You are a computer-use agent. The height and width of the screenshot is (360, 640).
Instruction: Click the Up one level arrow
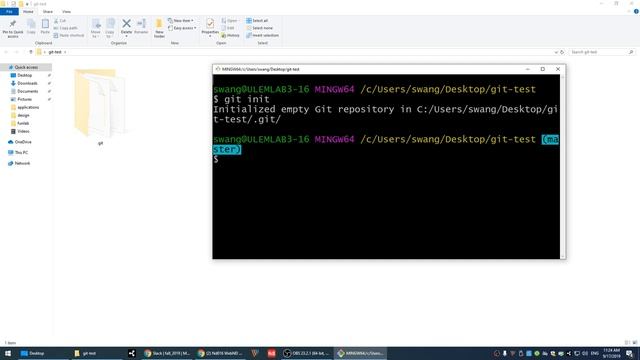point(31,52)
